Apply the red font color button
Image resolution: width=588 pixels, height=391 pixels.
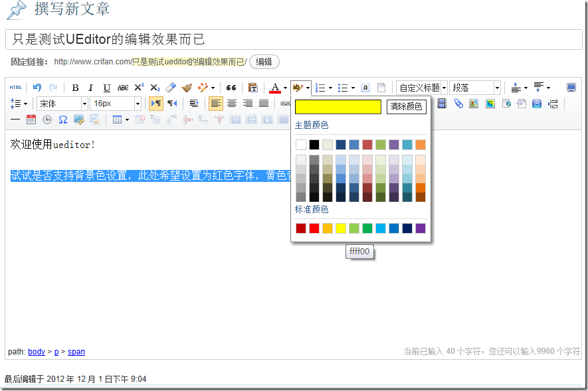(x=275, y=88)
